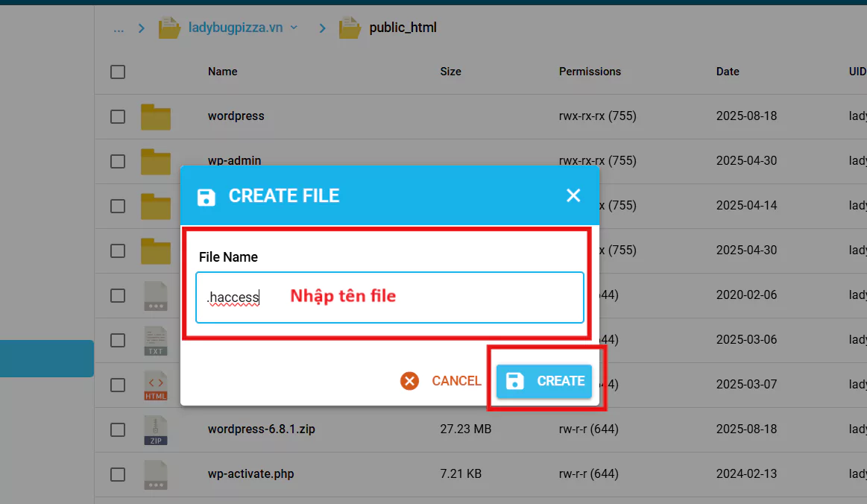The width and height of the screenshot is (867, 504).
Task: Click breadcrumb chevron before public_html
Action: coord(322,28)
